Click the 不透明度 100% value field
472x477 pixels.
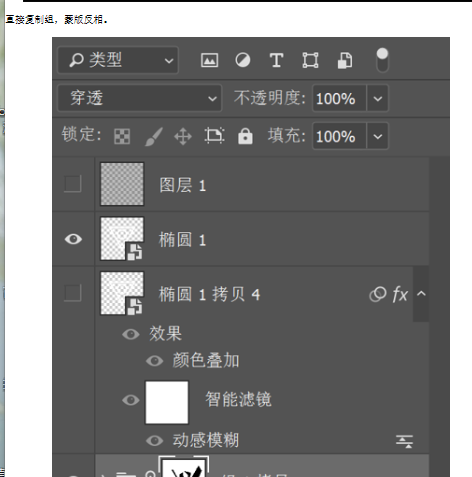click(339, 98)
